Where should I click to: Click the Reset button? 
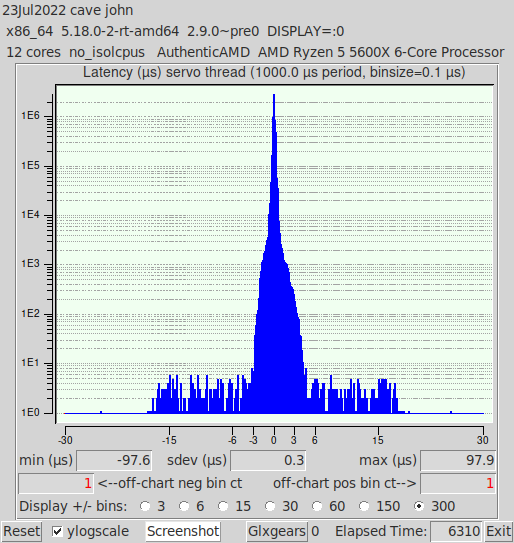click(x=21, y=531)
